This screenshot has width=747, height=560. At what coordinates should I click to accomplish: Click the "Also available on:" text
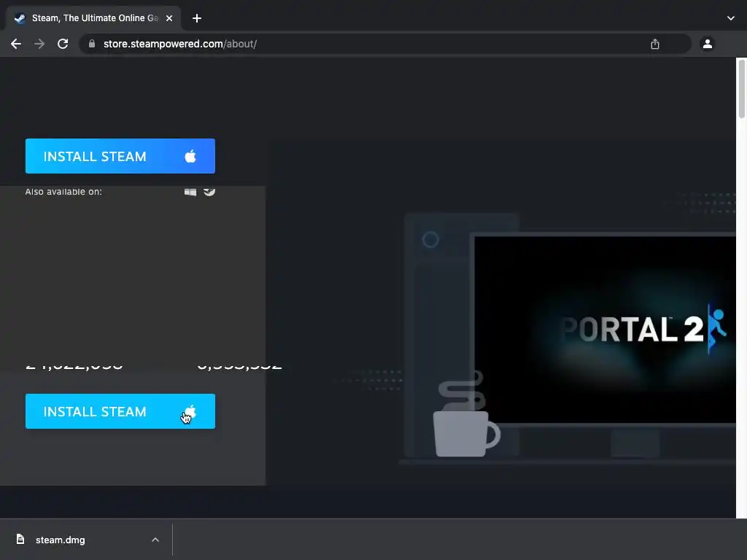click(63, 192)
